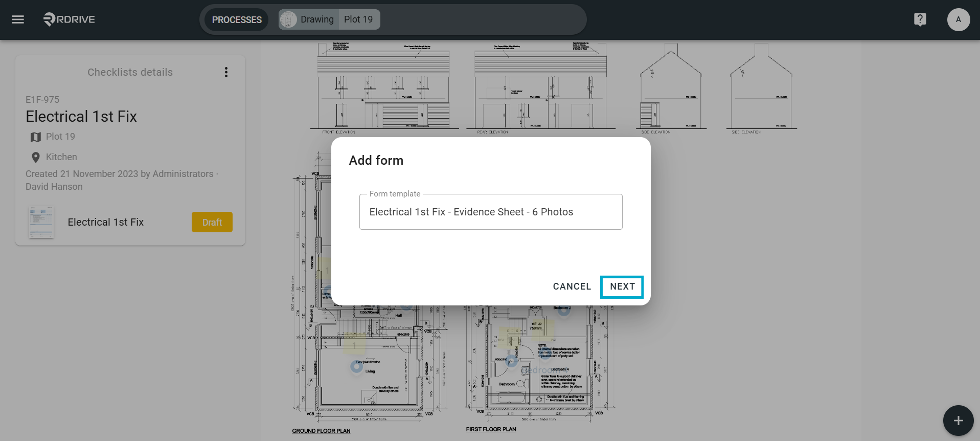Click the Front Elevation drawing
This screenshot has width=980, height=441.
coord(384,86)
